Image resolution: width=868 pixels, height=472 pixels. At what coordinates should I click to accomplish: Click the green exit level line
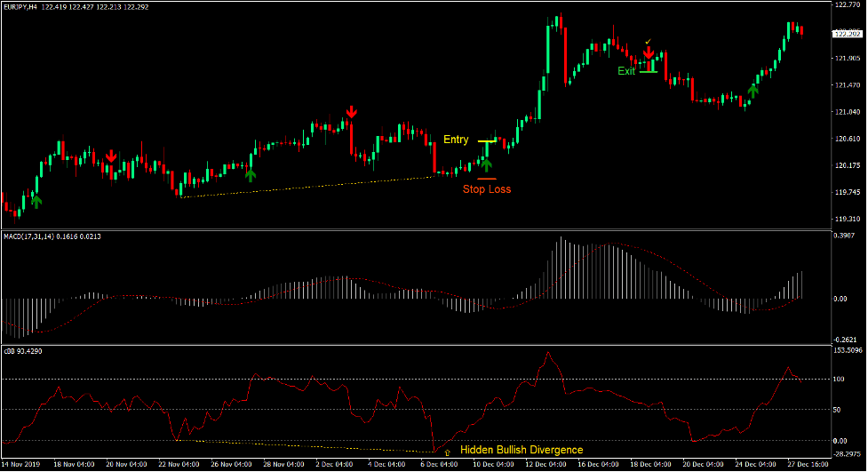pyautogui.click(x=648, y=71)
